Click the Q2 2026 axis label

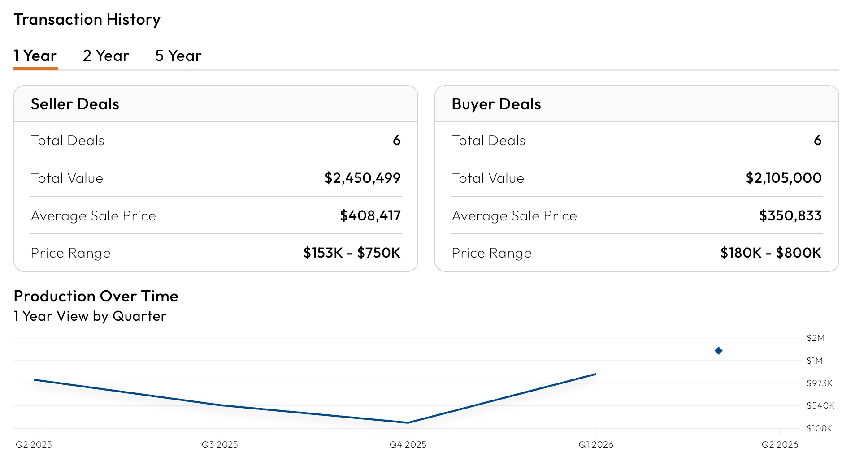780,444
